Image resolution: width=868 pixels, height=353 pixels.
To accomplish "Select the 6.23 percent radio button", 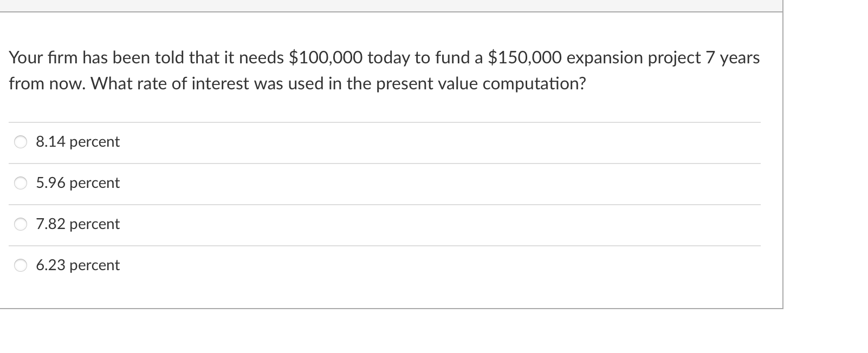I will pyautogui.click(x=21, y=266).
